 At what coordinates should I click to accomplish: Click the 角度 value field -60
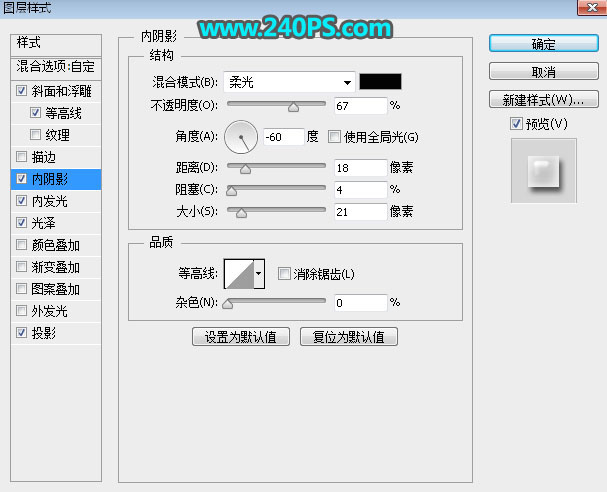[x=283, y=137]
